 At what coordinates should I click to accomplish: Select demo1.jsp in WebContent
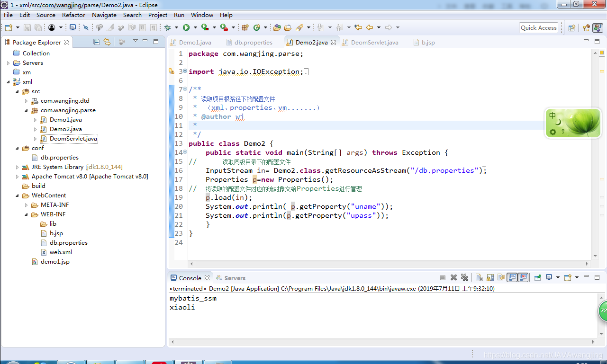[x=55, y=262]
